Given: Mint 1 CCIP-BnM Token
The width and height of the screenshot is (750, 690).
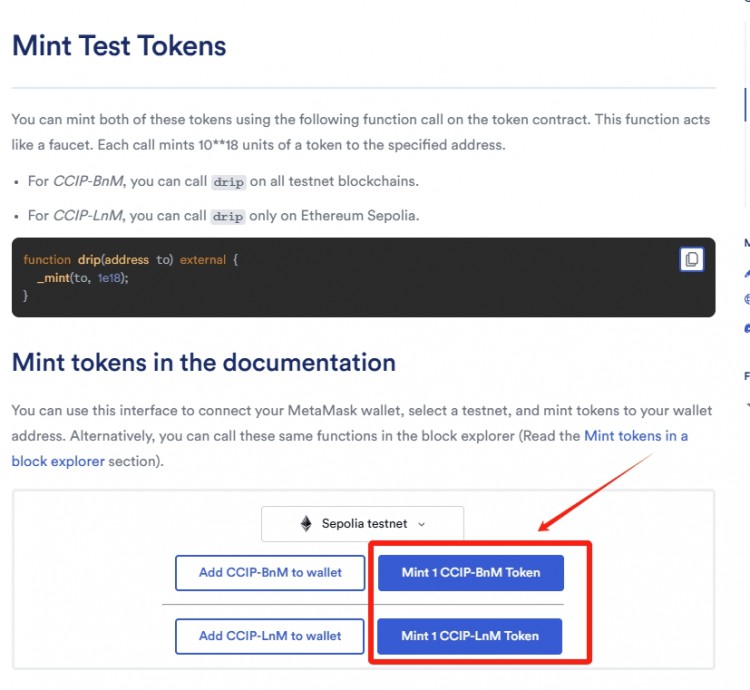Looking at the screenshot, I should click(471, 572).
